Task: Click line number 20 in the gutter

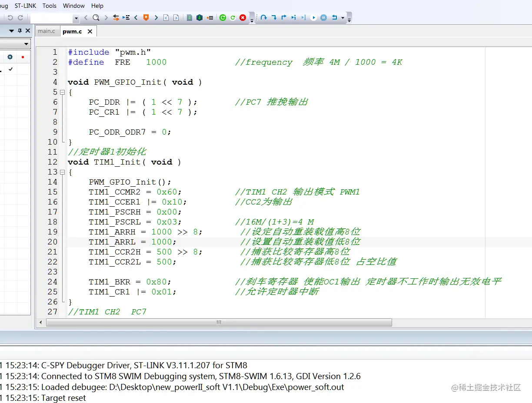Action: tap(52, 242)
